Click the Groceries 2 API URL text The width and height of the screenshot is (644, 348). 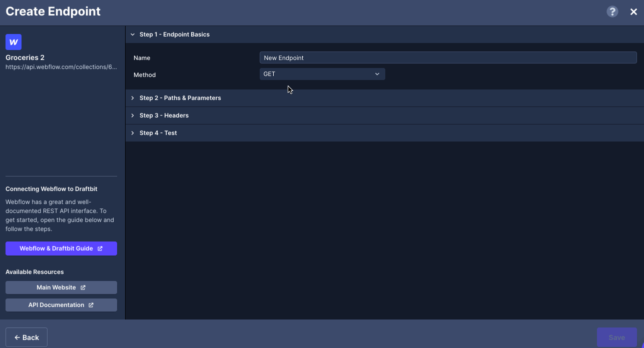point(61,67)
